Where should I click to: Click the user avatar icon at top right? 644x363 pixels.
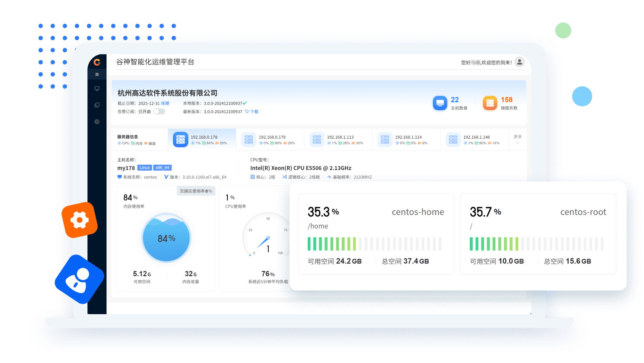(520, 62)
